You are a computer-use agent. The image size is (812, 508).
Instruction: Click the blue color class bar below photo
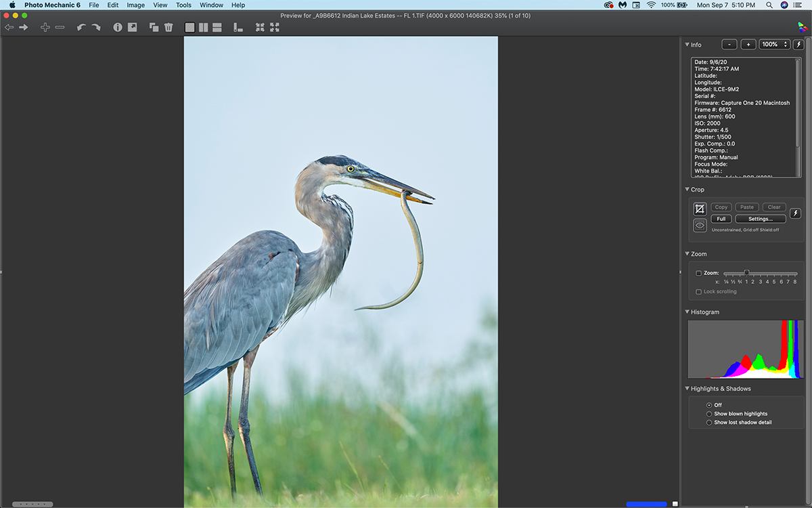[x=647, y=504]
